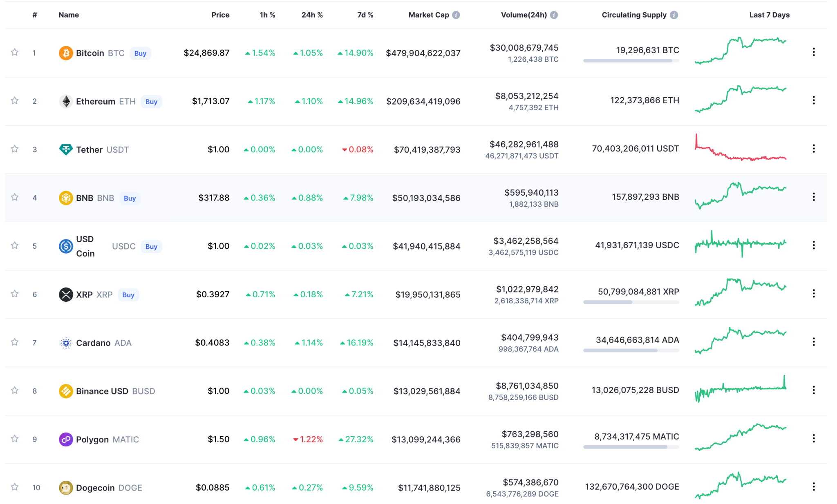Sort by the Price column header
The height and width of the screenshot is (504, 837).
tap(220, 15)
